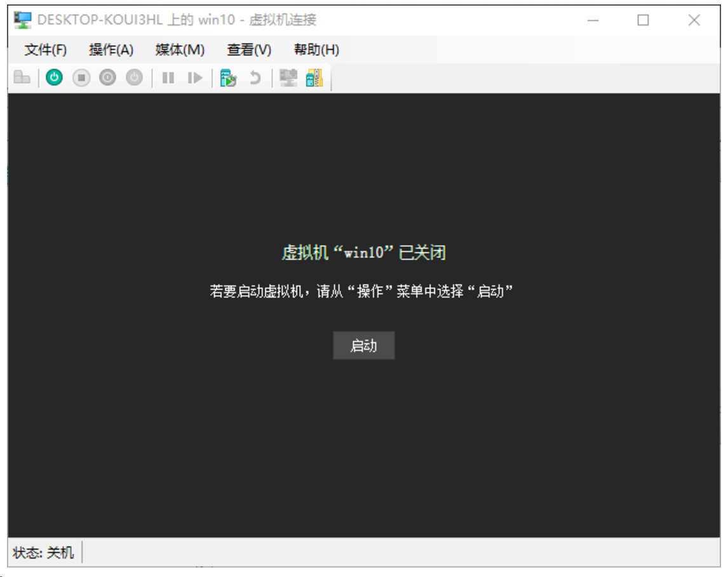Click the Pause toolbar icon
Screen dimensions: 728x577
(x=168, y=77)
